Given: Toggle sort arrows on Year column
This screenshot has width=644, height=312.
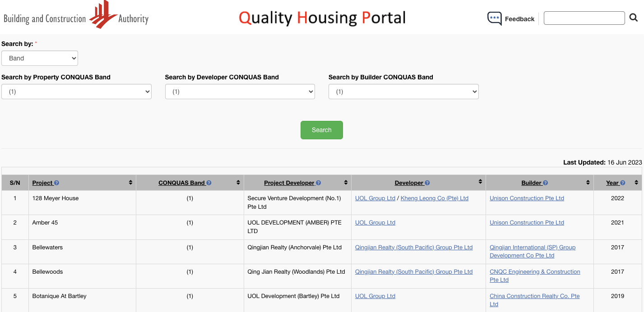Looking at the screenshot, I should coord(636,183).
